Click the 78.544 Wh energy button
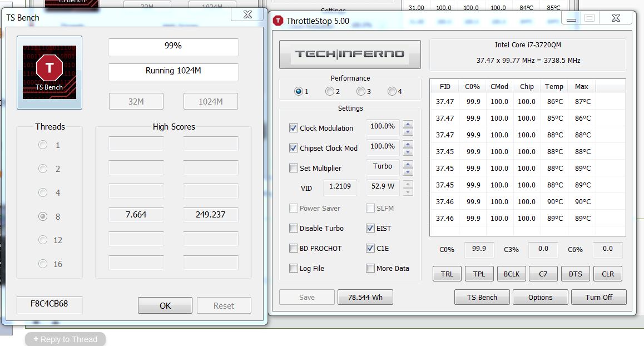 (x=365, y=297)
